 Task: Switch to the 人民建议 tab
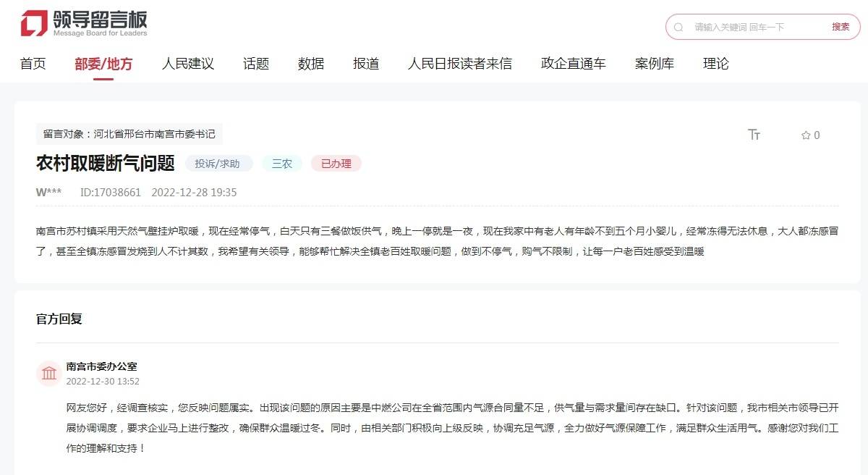tap(188, 64)
